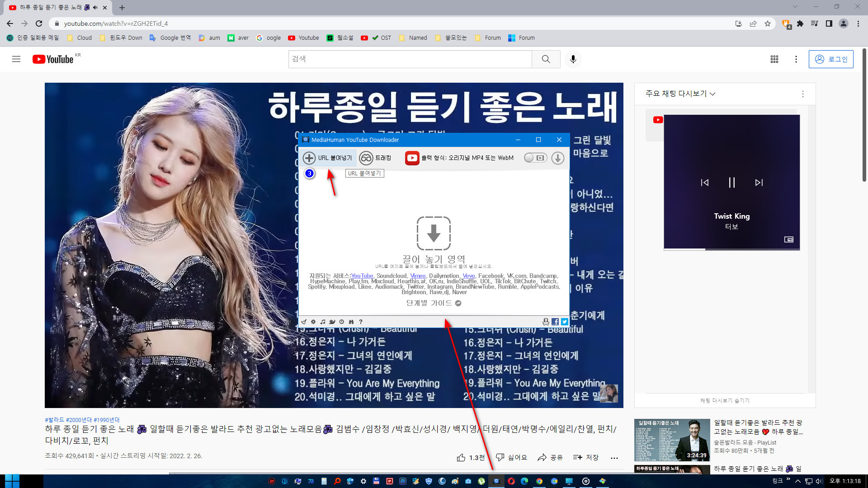Click the Windows Start button
Screen dimensions: 868x488
12,481
